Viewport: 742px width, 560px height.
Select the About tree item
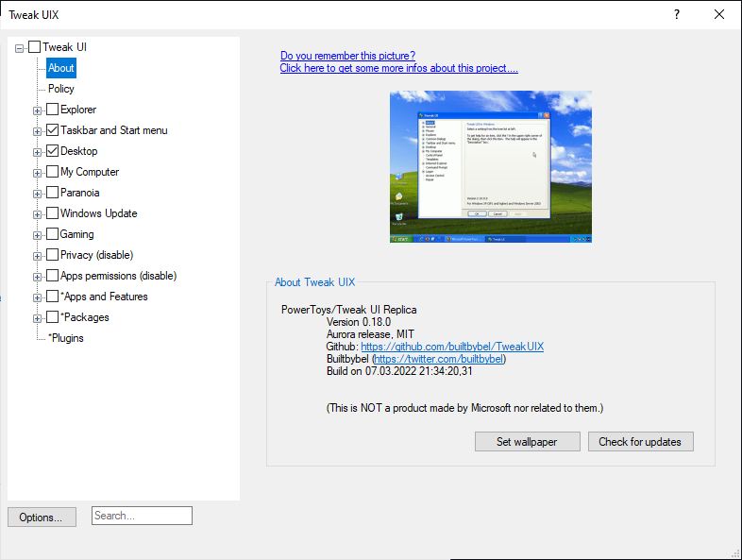point(61,68)
